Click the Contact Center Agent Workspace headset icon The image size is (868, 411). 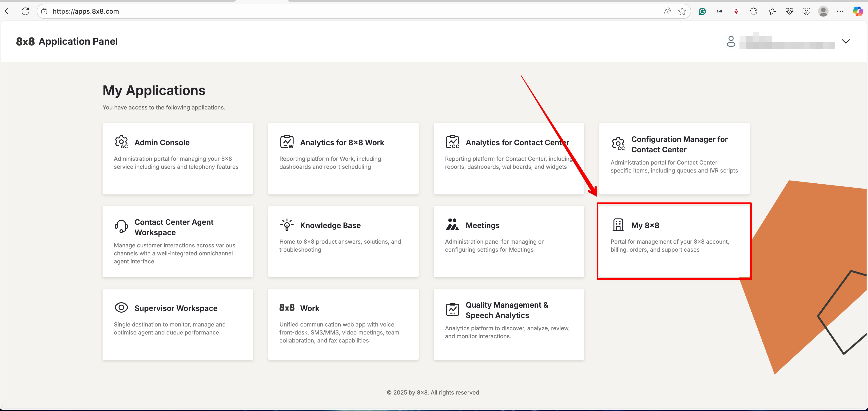coord(121,227)
